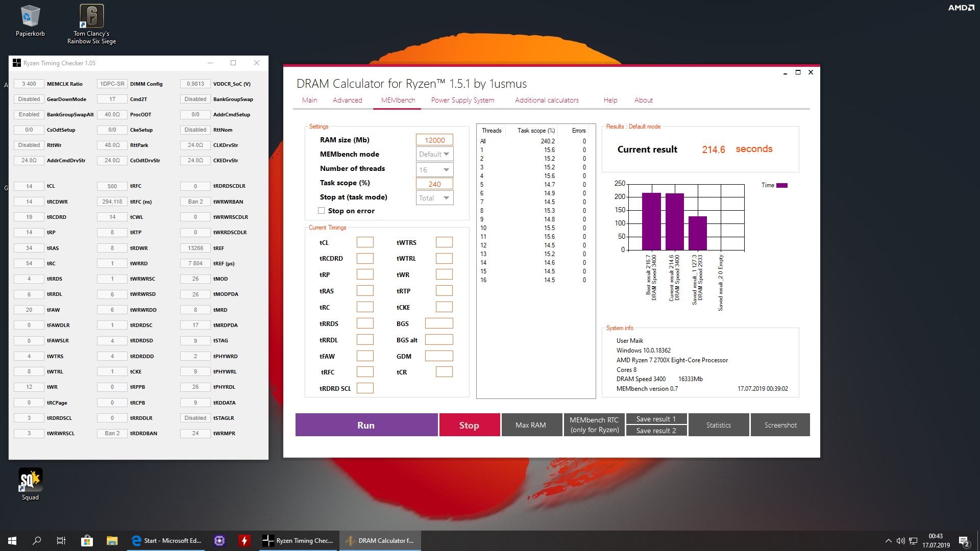Open the Statistics button
The height and width of the screenshot is (551, 980).
(718, 425)
